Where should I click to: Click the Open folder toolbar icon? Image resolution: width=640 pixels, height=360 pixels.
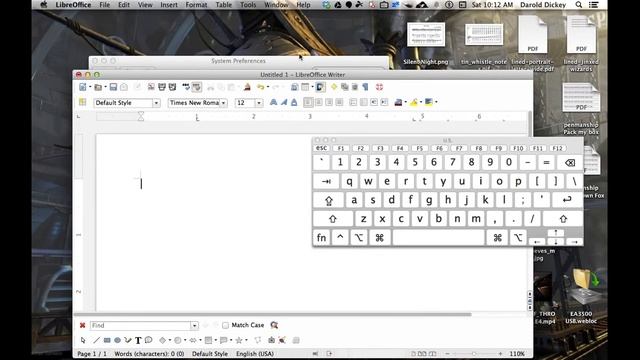[98, 87]
